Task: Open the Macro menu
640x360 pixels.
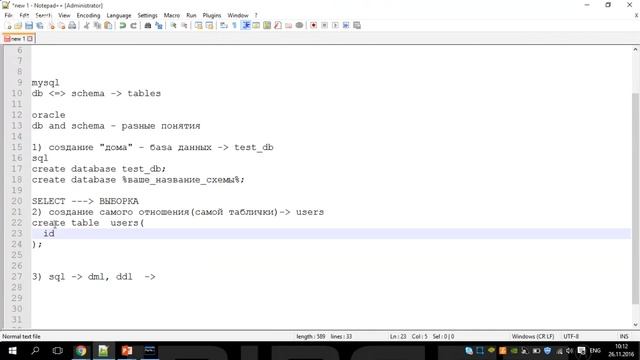Action: click(172, 15)
